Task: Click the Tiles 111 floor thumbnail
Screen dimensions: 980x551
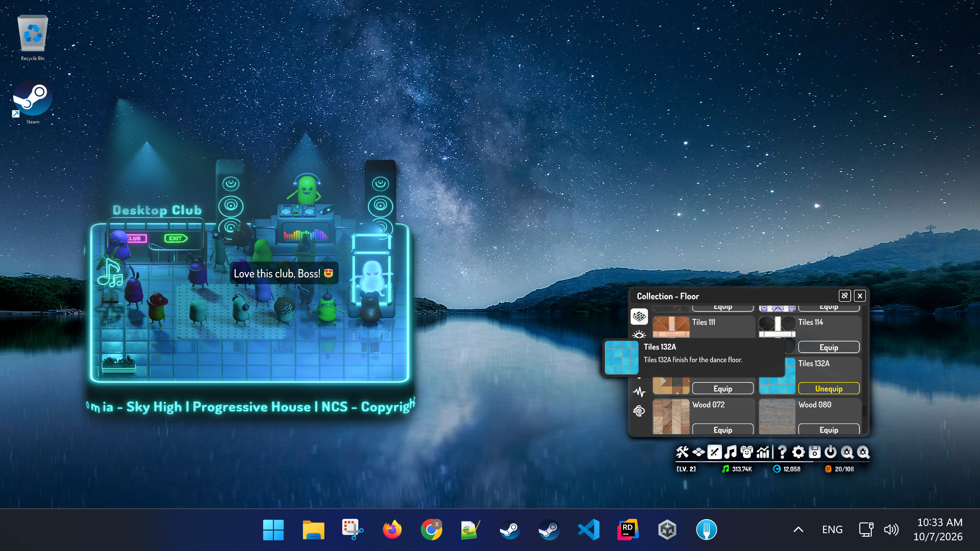Action: click(x=671, y=327)
